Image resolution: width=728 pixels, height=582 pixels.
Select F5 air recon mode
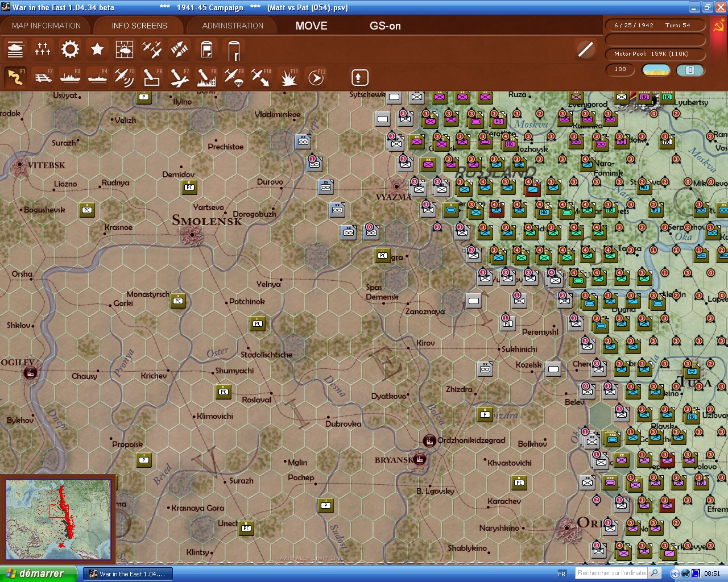125,77
